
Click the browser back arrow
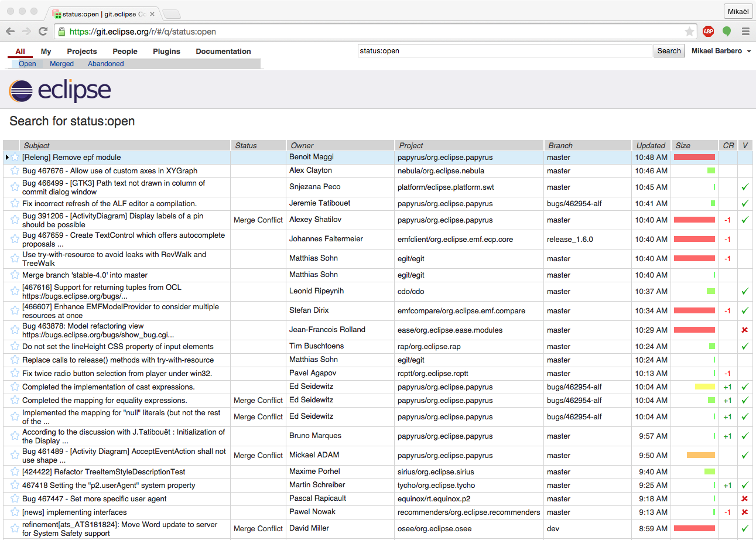pyautogui.click(x=10, y=31)
